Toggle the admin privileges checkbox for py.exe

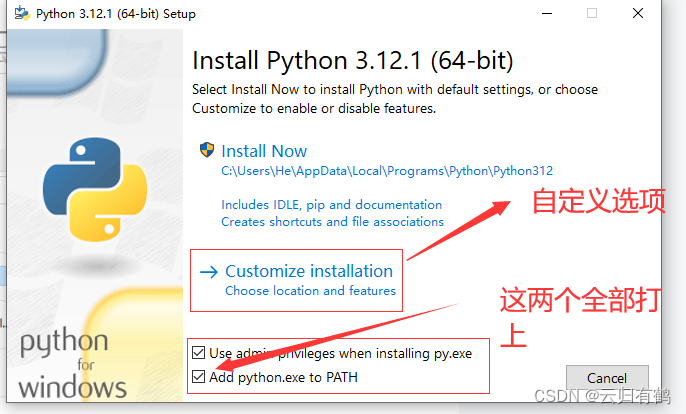coord(199,352)
